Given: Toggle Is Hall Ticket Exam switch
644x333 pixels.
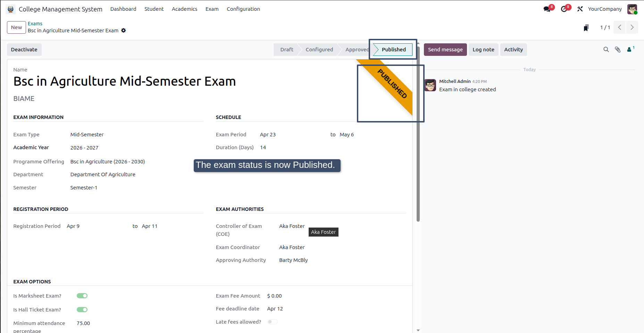Looking at the screenshot, I should coord(82,310).
